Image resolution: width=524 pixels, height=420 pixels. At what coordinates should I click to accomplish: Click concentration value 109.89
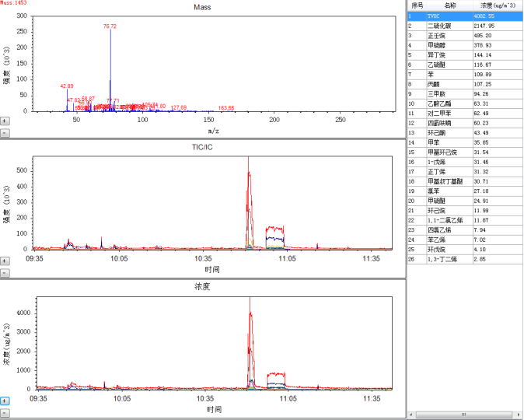(483, 74)
